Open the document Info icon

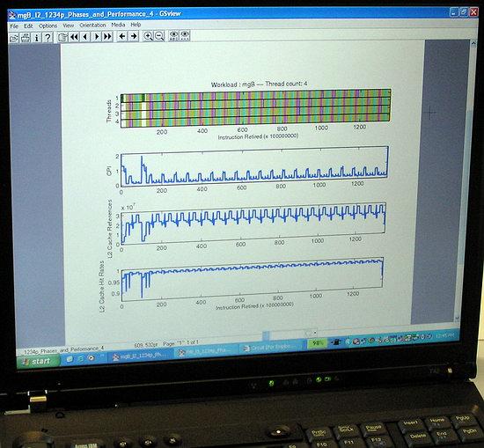[37, 37]
